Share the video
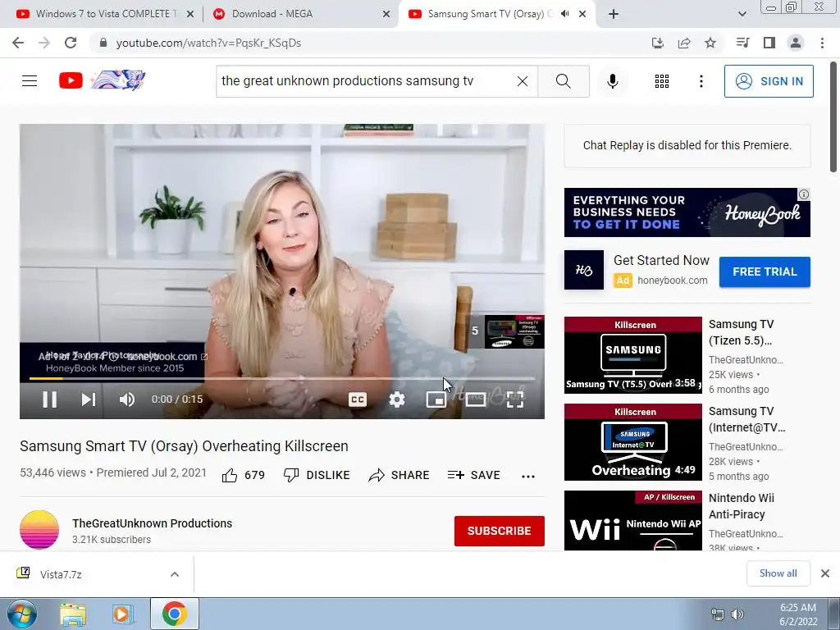The height and width of the screenshot is (630, 840). [x=399, y=475]
